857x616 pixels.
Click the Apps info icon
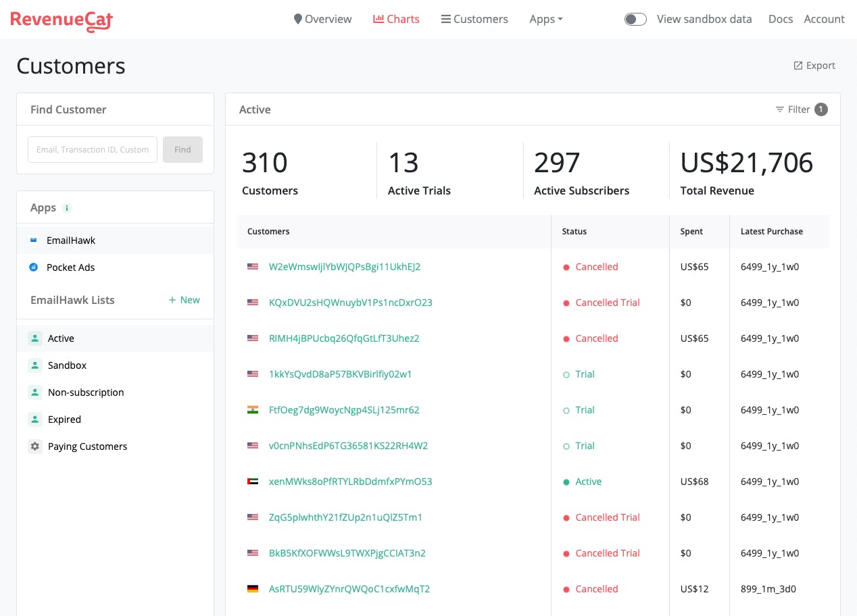66,208
